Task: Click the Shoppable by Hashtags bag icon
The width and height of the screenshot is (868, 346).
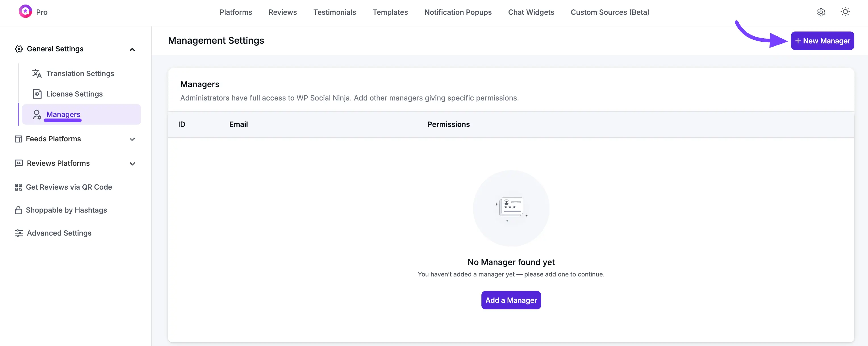Action: pos(18,210)
